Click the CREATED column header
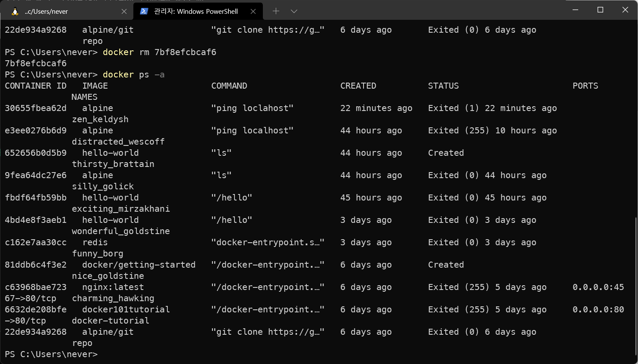 click(x=358, y=86)
